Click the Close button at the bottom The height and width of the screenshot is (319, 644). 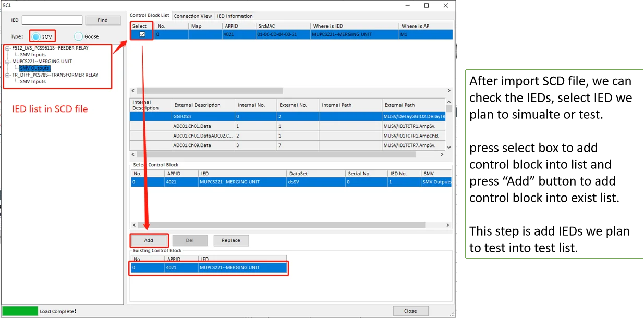point(410,311)
